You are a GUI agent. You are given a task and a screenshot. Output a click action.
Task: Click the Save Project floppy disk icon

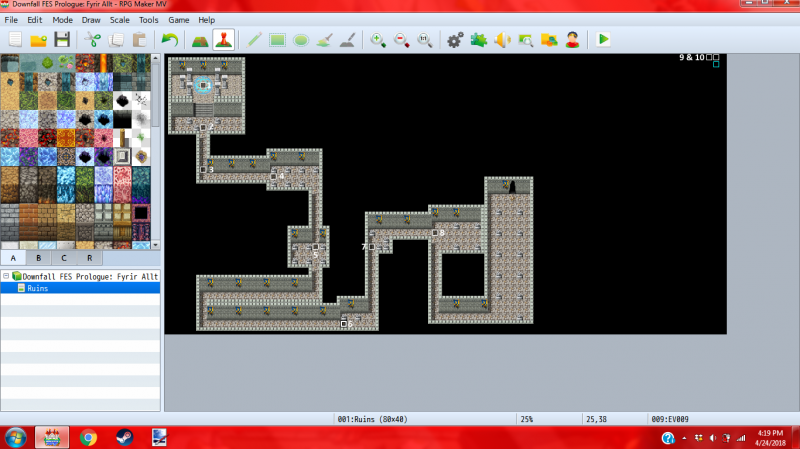click(62, 40)
